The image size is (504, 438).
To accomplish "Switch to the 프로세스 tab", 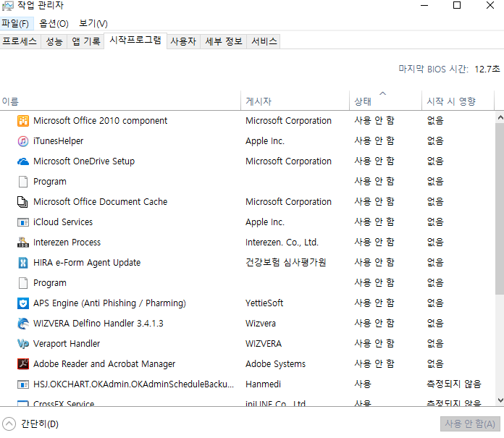I will [20, 41].
